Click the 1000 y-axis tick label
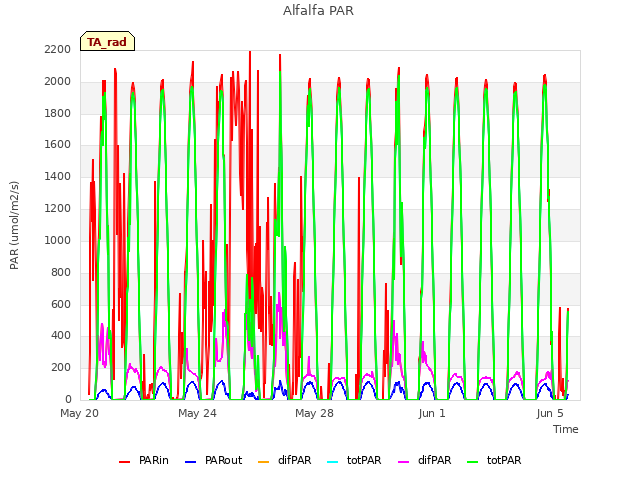Viewport: 640px width, 480px height. 58,240
